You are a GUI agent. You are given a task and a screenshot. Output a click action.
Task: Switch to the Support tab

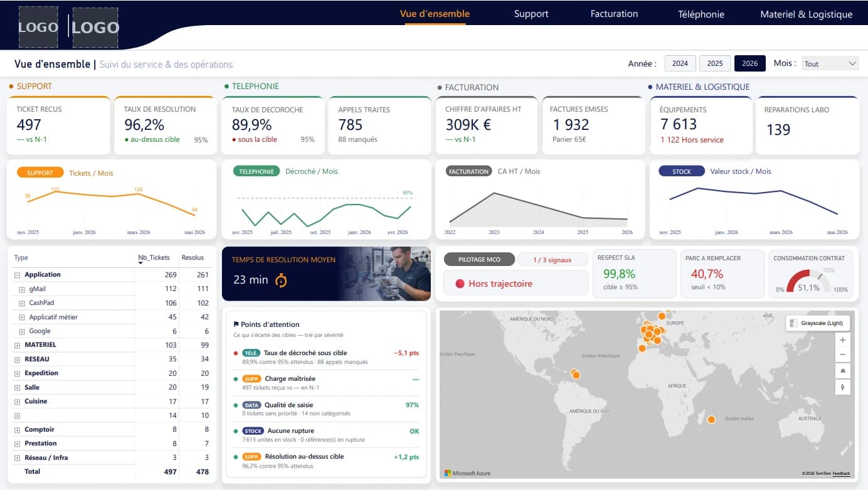tap(531, 14)
